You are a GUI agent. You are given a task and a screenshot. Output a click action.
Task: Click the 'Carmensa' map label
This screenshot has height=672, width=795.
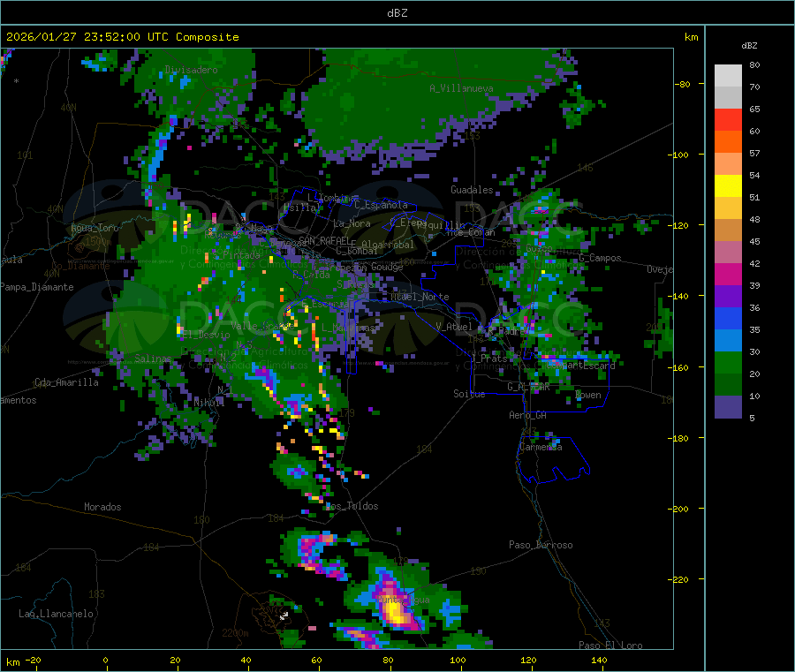(x=541, y=448)
